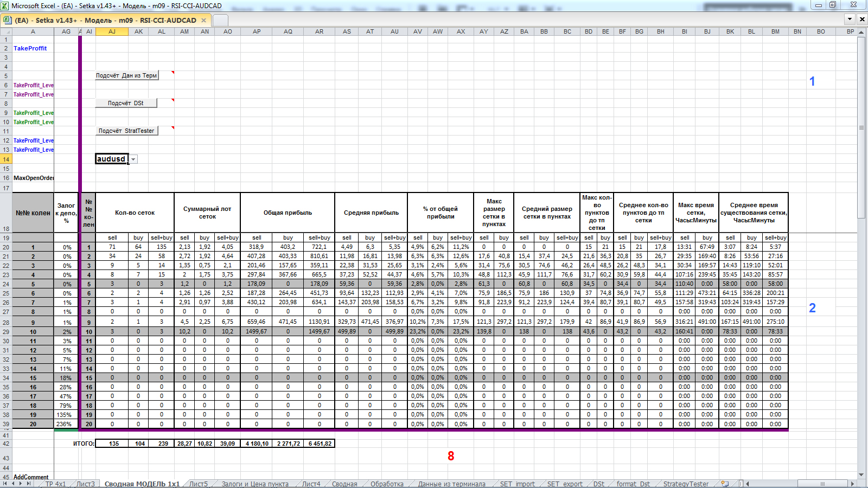
Task: Select the 'Лист5' sheet tab
Action: click(198, 484)
